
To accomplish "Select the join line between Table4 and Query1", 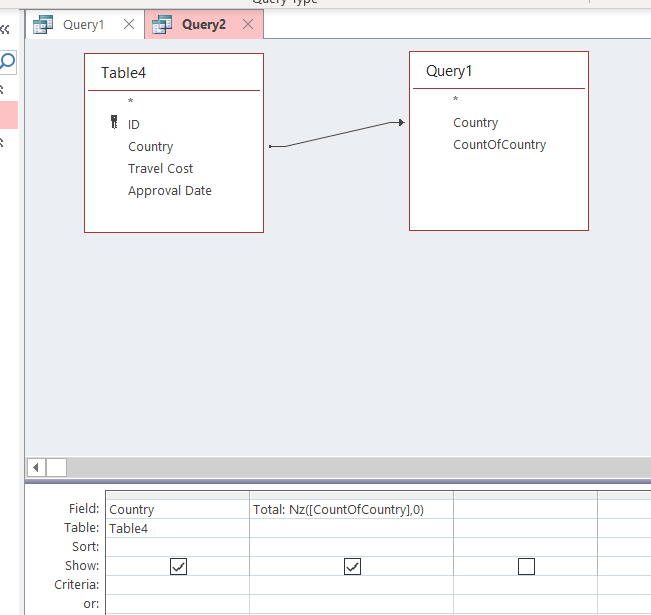I will pos(337,134).
